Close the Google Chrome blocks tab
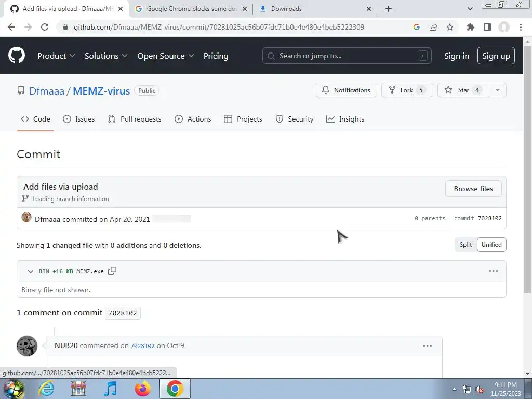Image resolution: width=532 pixels, height=399 pixels. pos(245,9)
